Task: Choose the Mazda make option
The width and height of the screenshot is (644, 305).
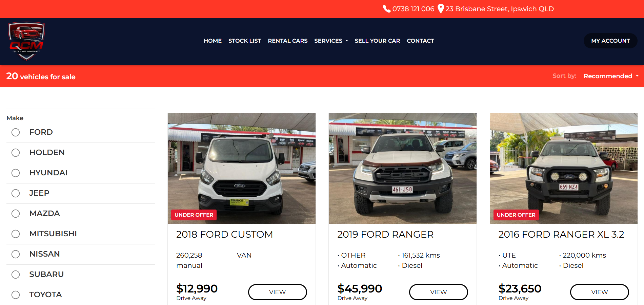Action: point(16,214)
